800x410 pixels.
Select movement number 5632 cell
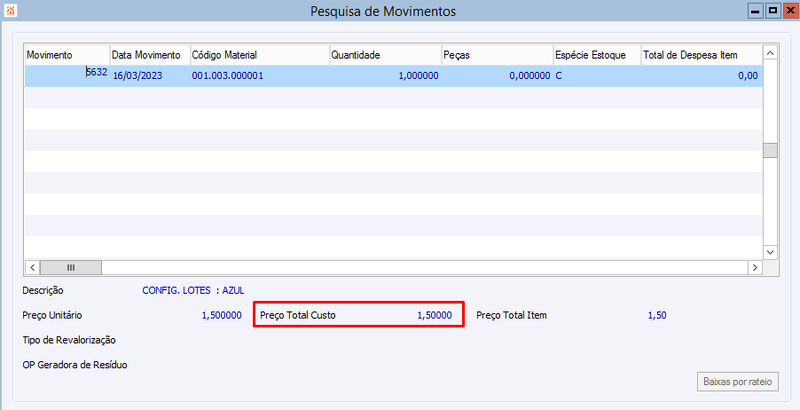[67, 75]
